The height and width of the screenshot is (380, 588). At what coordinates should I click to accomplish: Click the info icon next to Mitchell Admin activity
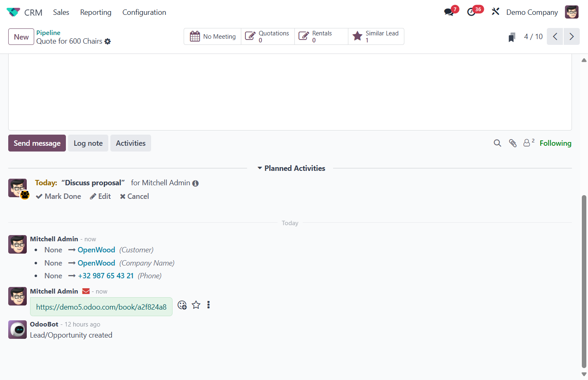(x=195, y=183)
